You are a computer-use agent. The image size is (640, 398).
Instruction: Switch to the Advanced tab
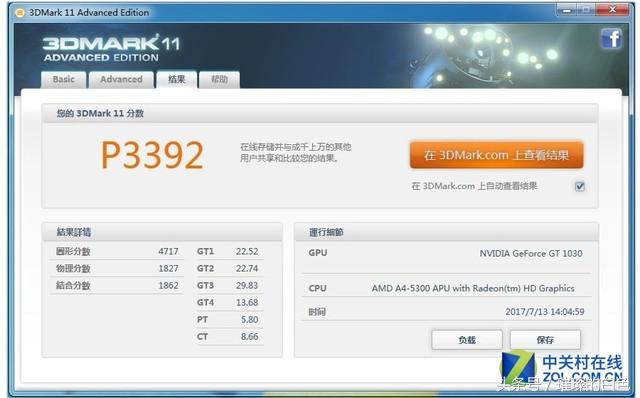[121, 80]
